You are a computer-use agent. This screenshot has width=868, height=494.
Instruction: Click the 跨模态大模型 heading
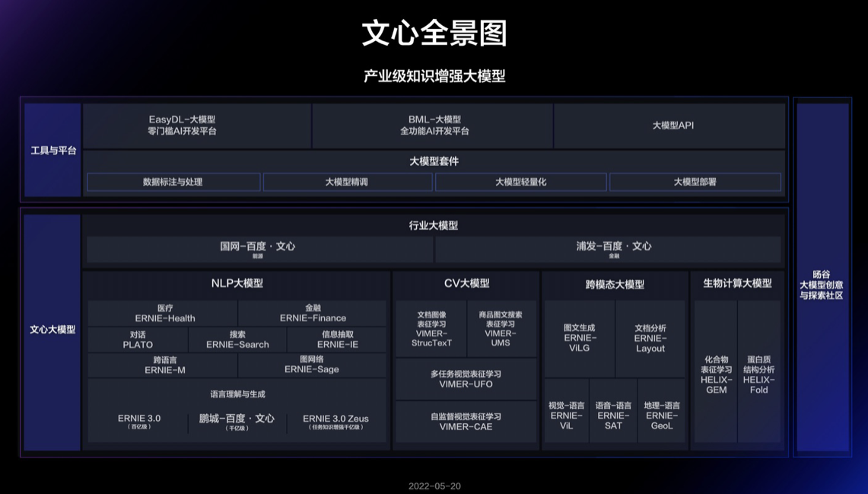(615, 285)
